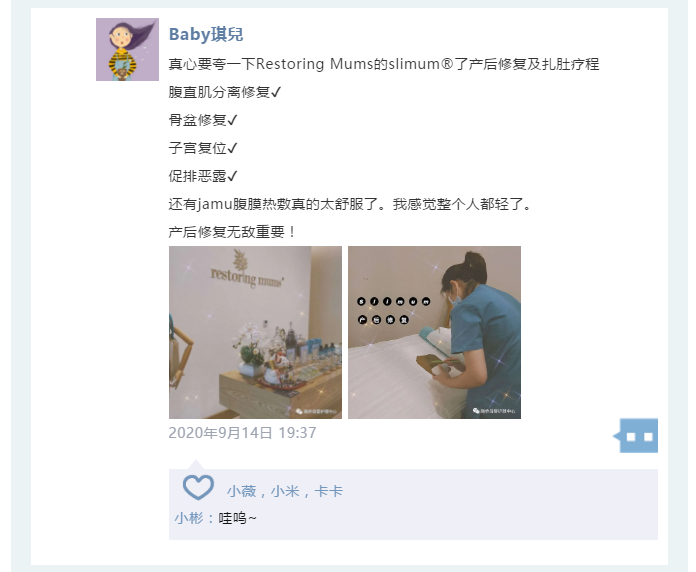Click the Baby琪兒 username link
Screen dimensions: 696x572
(x=206, y=34)
